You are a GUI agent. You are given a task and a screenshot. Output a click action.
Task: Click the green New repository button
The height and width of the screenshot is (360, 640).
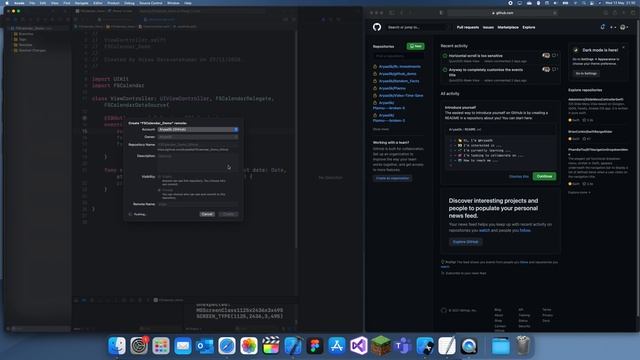(415, 46)
